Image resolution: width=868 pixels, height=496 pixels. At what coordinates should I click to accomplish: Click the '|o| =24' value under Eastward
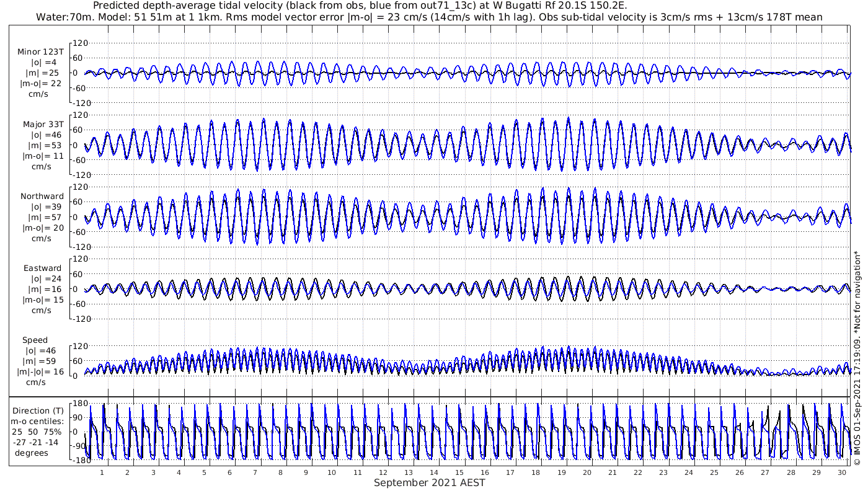45,279
